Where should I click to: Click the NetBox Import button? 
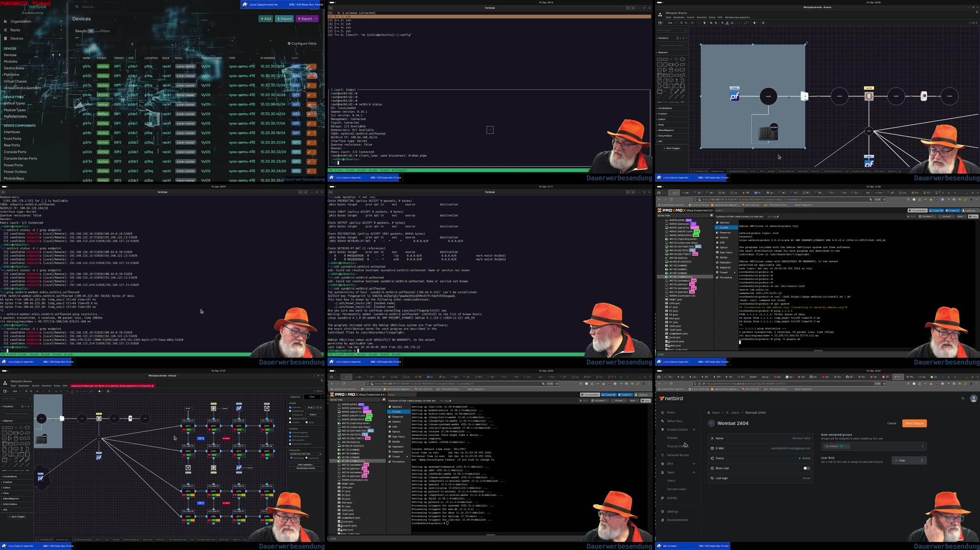click(x=285, y=19)
